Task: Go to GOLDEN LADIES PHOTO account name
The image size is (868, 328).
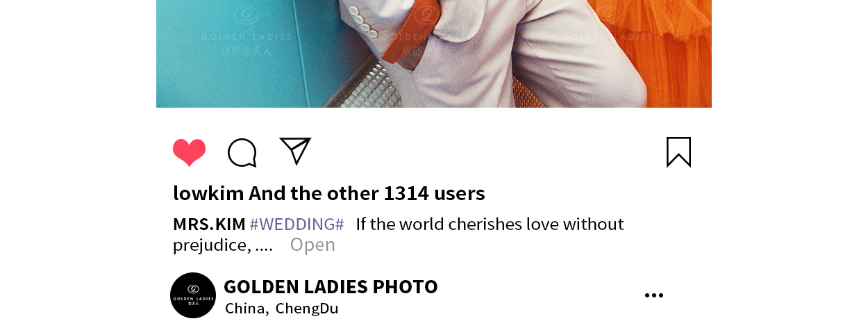Action: 331,286
